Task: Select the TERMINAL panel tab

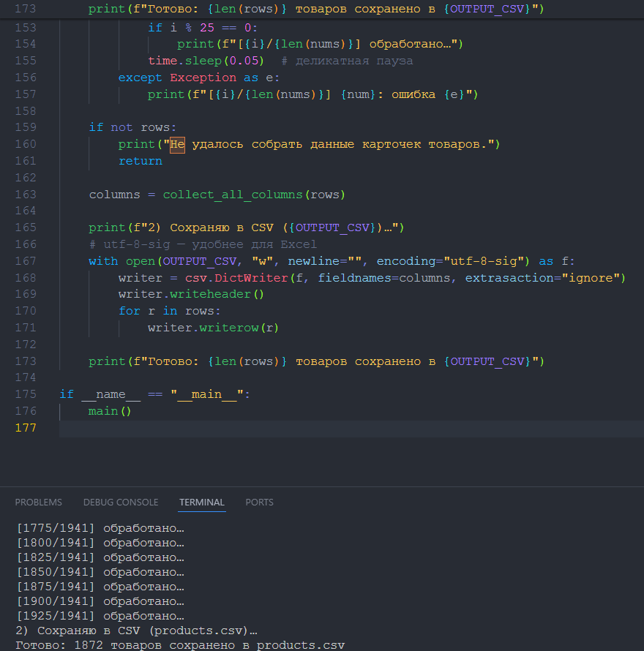Action: point(201,503)
